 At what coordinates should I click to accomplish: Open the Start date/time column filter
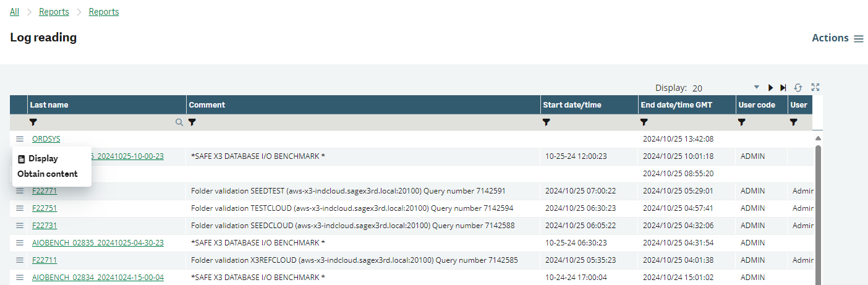coord(547,122)
